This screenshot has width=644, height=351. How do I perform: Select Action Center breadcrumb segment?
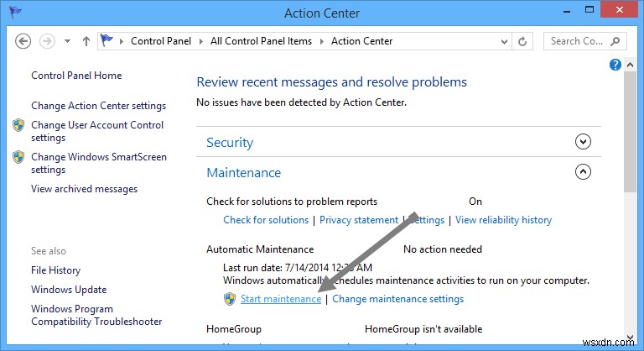pyautogui.click(x=362, y=41)
